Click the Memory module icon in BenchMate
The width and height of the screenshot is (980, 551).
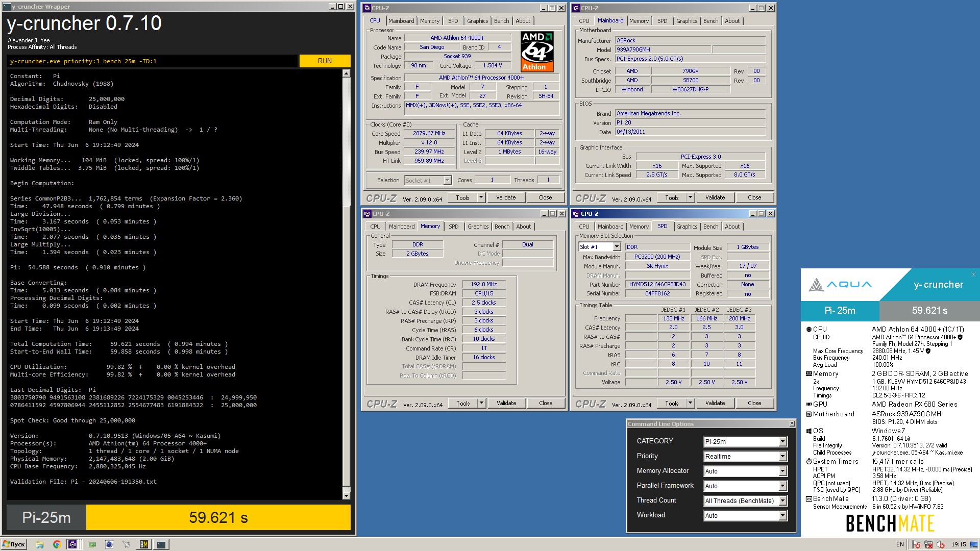tap(808, 373)
